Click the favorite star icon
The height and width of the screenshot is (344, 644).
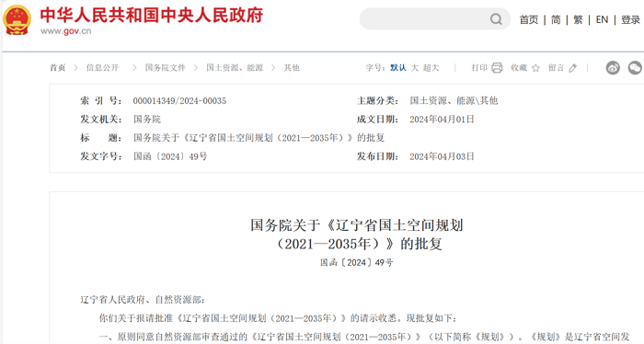535,68
